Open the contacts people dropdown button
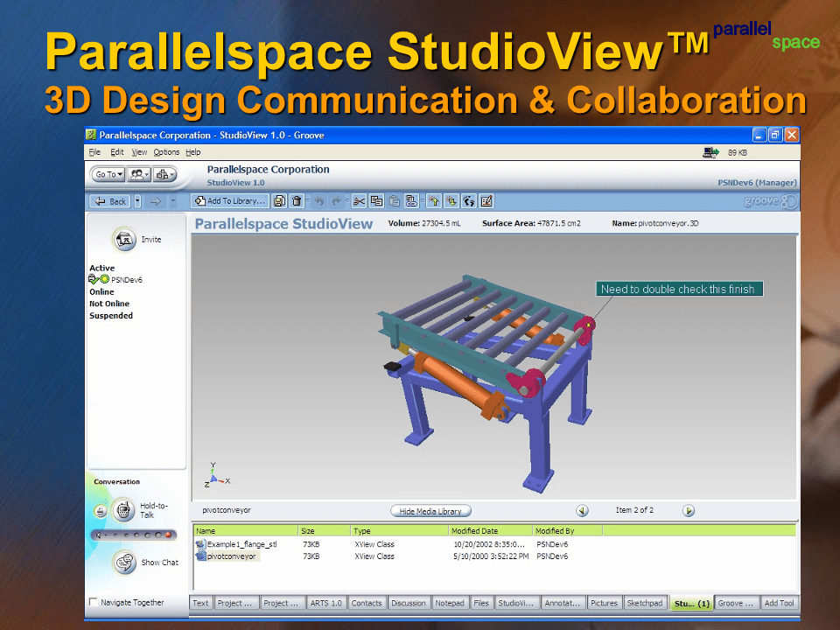 click(x=139, y=174)
